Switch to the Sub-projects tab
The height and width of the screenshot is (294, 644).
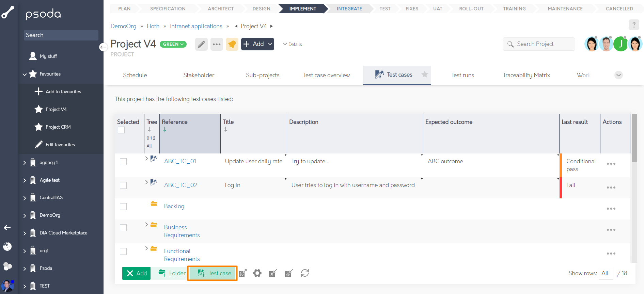(263, 75)
